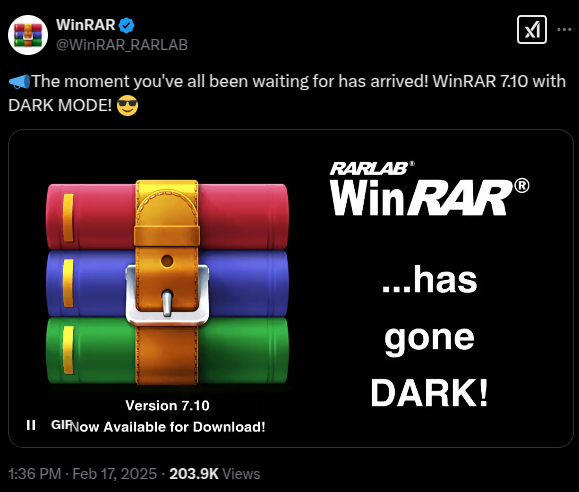Click "Now Available for Download!" text
579x492 pixels.
(x=168, y=427)
